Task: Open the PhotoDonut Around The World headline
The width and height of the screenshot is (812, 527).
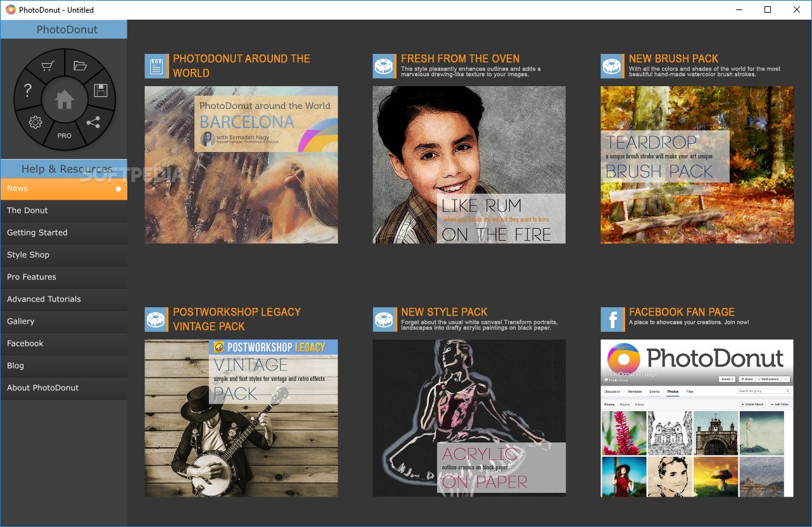Action: (241, 66)
